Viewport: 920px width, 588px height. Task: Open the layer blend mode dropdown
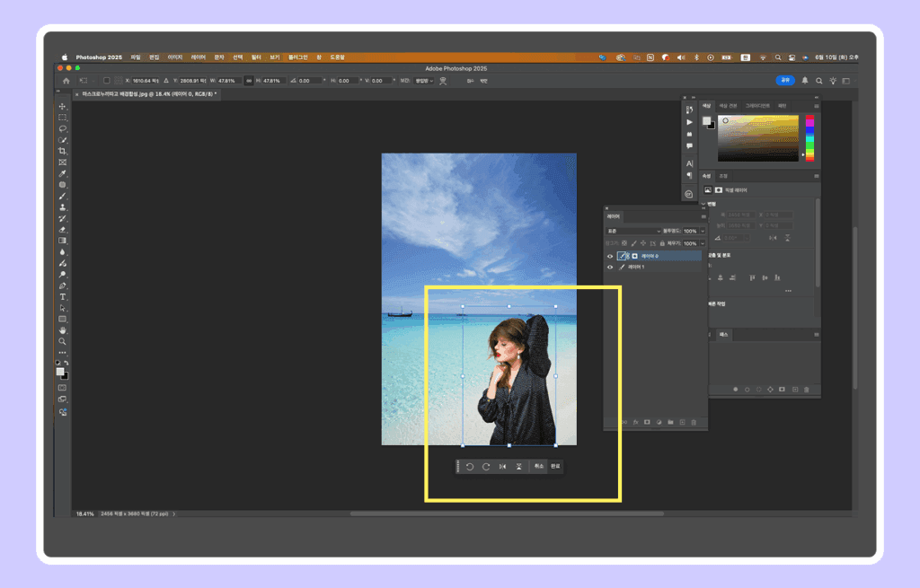(633, 231)
